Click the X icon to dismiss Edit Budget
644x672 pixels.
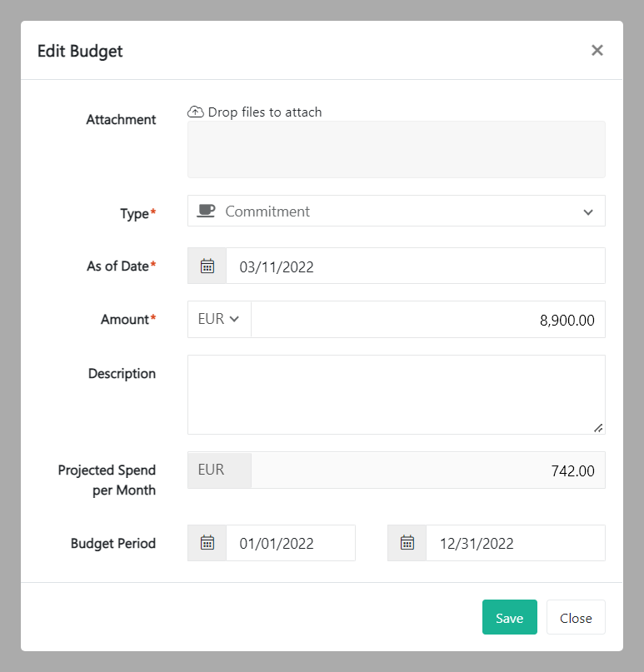(x=597, y=50)
